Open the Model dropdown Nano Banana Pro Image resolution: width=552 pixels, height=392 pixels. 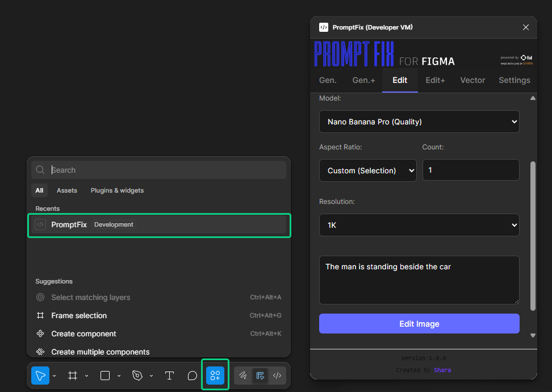coord(419,122)
